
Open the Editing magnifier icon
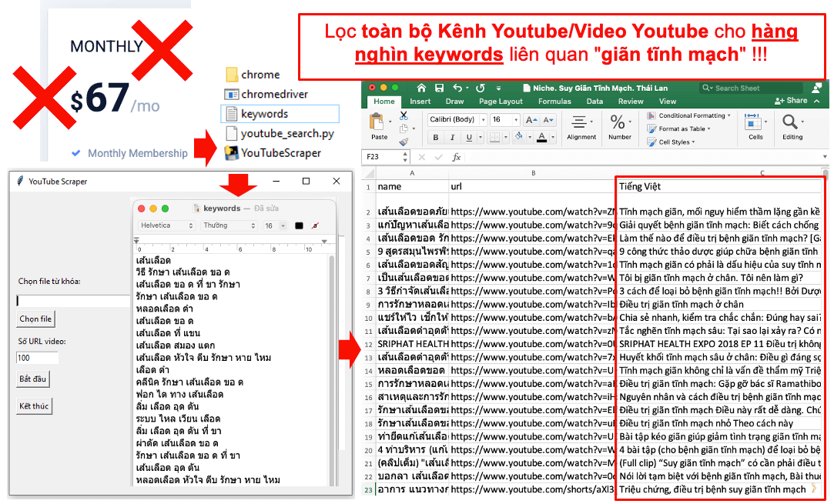pyautogui.click(x=790, y=122)
